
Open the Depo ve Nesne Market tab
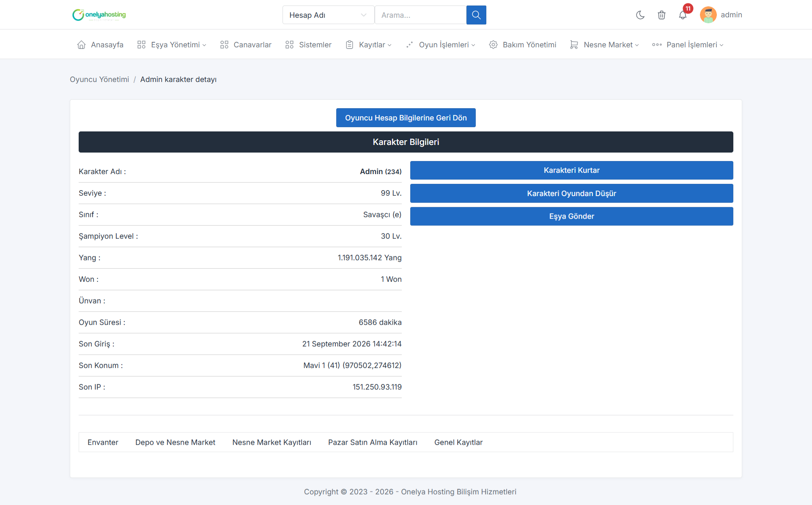click(175, 442)
